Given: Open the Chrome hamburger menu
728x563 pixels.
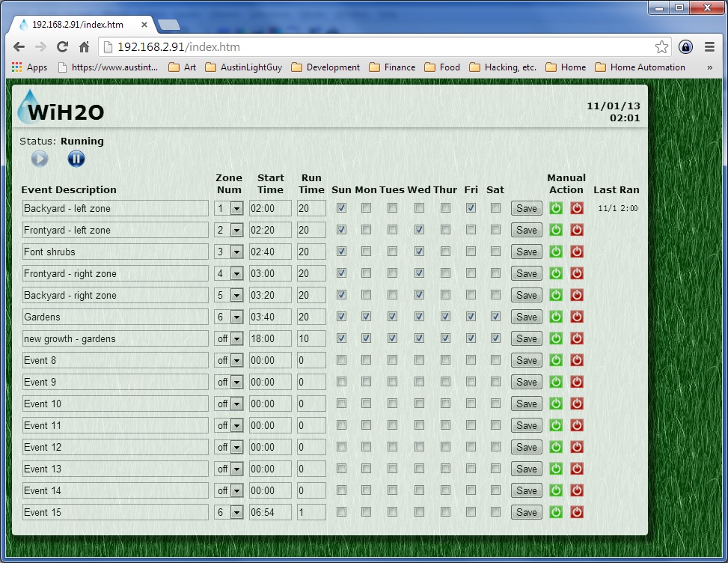Looking at the screenshot, I should (x=709, y=47).
